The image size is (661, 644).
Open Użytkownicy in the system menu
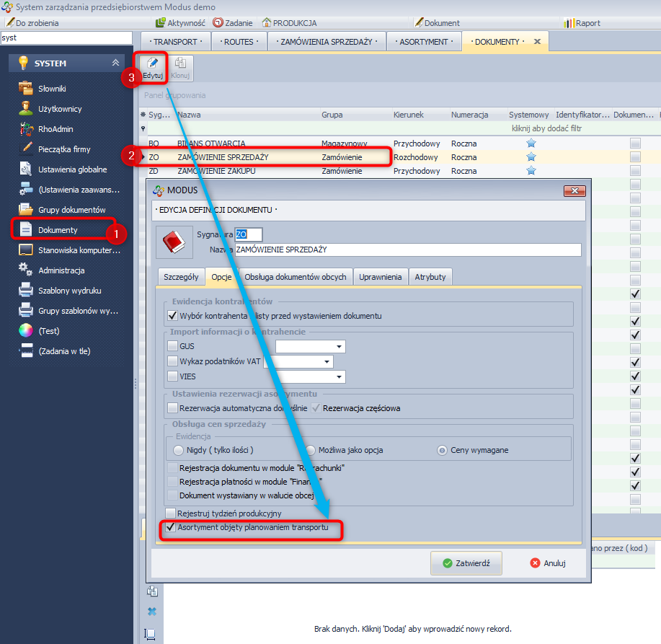tap(60, 109)
